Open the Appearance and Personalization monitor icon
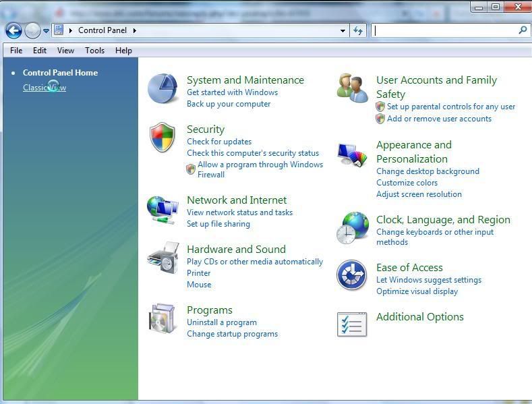Viewport: 532px width, 404px height. (x=352, y=155)
